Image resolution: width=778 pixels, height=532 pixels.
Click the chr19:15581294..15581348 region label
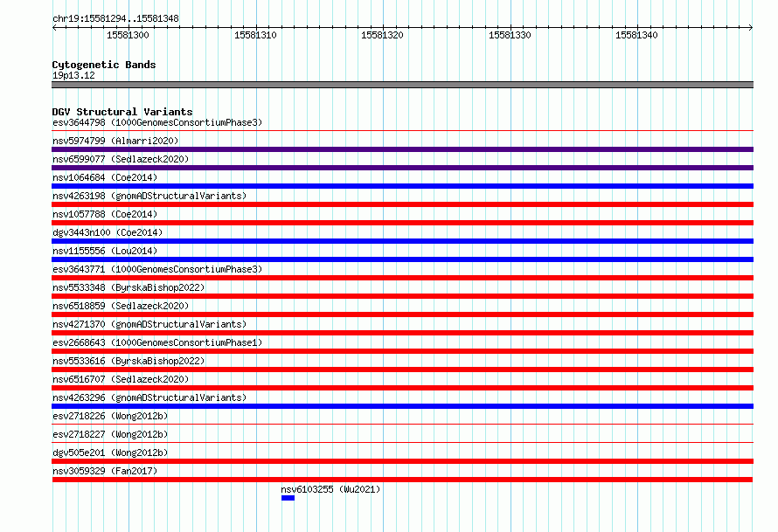(x=115, y=18)
